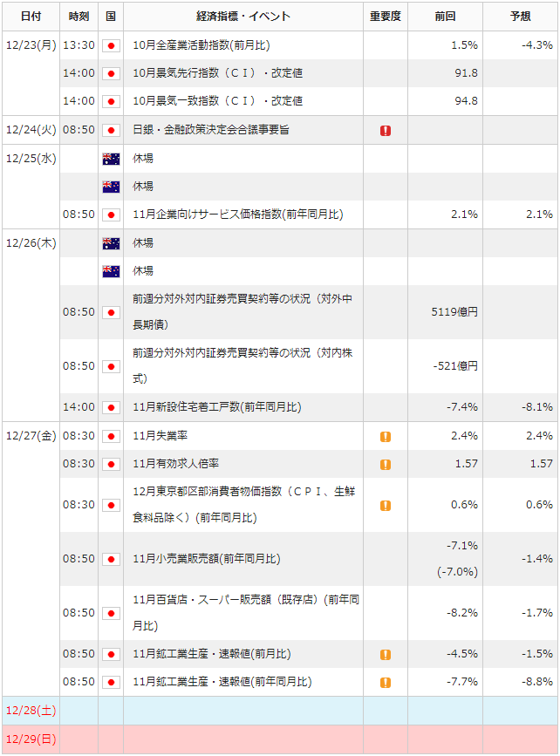Click Japan flag beside 11月失業率

point(111,436)
